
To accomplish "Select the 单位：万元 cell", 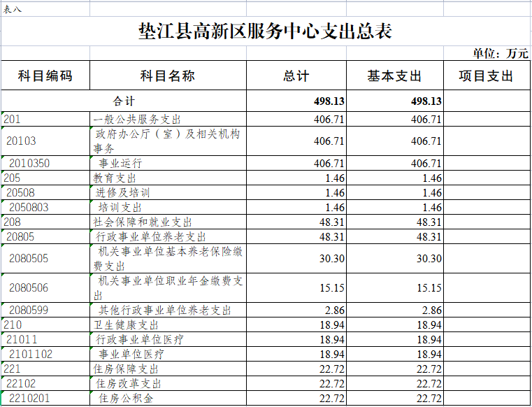I will pyautogui.click(x=487, y=53).
